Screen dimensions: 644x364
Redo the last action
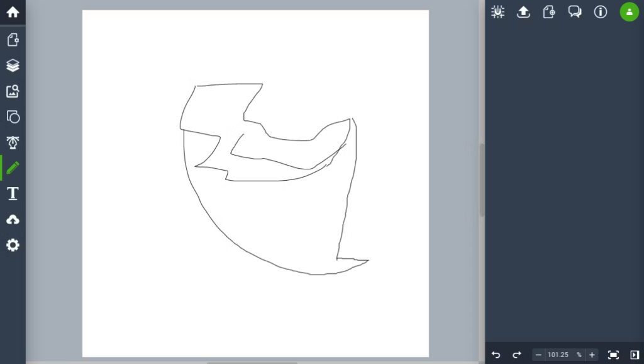tap(517, 355)
